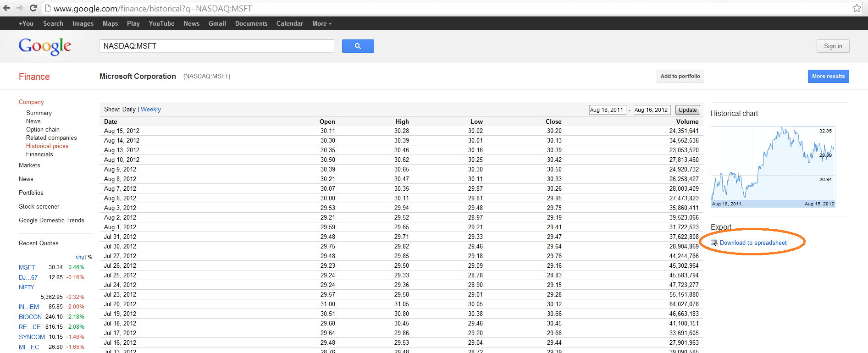Click the volume value 64,027,078
Screen dimensions: 868x353
(x=684, y=304)
